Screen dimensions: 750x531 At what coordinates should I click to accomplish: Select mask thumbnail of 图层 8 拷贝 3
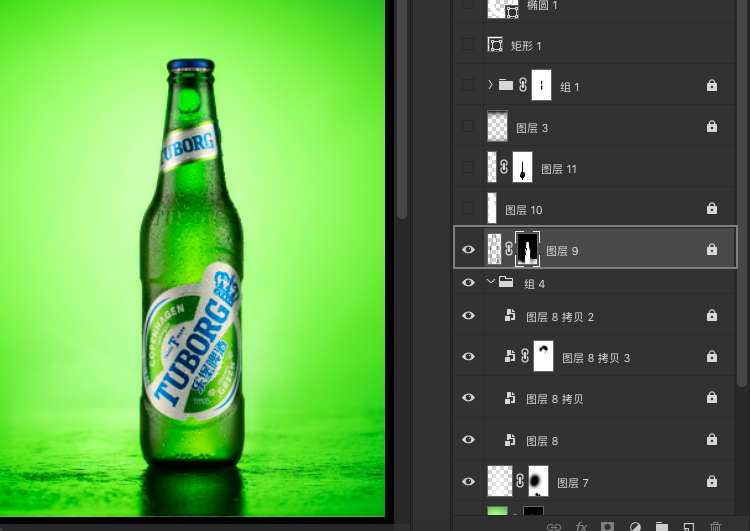(x=543, y=356)
